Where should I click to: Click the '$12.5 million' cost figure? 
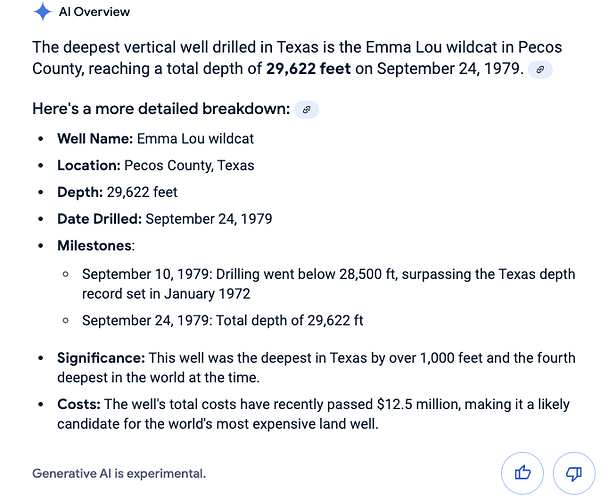(419, 404)
